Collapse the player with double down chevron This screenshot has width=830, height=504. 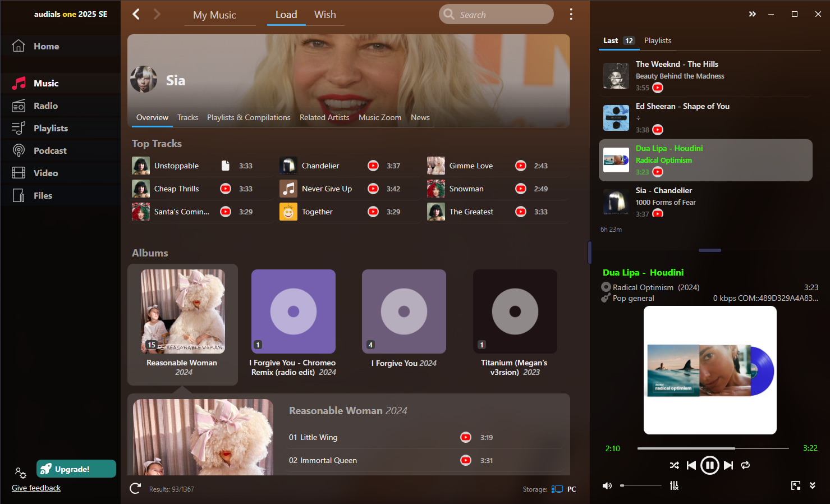(813, 485)
